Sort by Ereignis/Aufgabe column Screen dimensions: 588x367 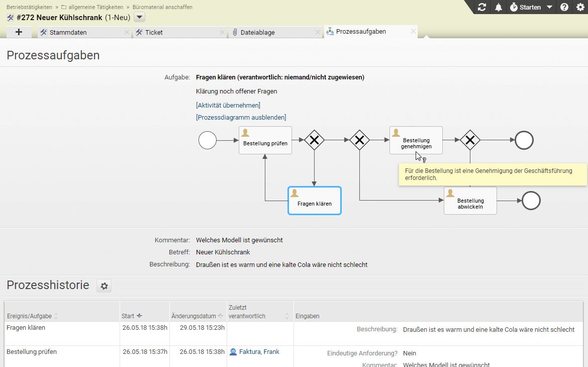[32, 316]
